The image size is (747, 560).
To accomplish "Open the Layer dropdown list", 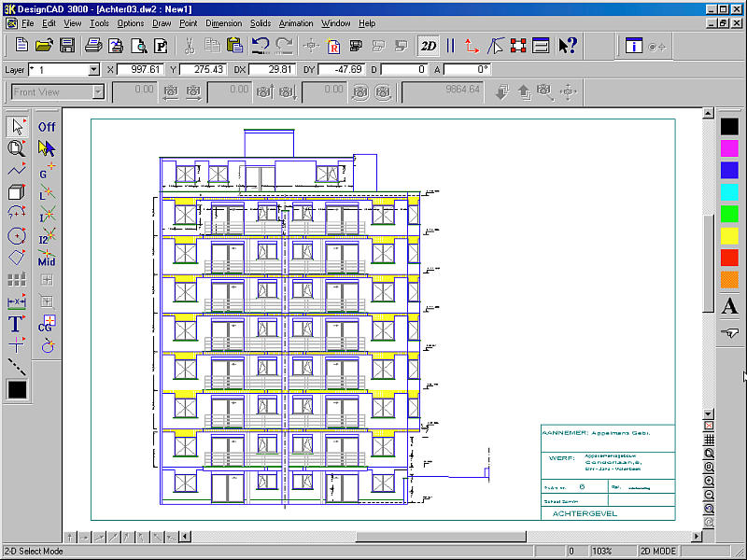I will point(93,70).
